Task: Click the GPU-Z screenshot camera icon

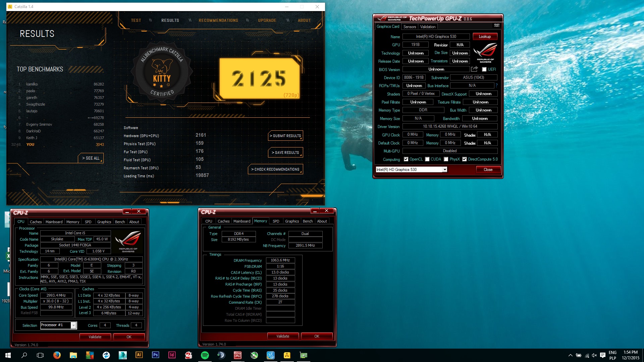Action: tap(496, 25)
